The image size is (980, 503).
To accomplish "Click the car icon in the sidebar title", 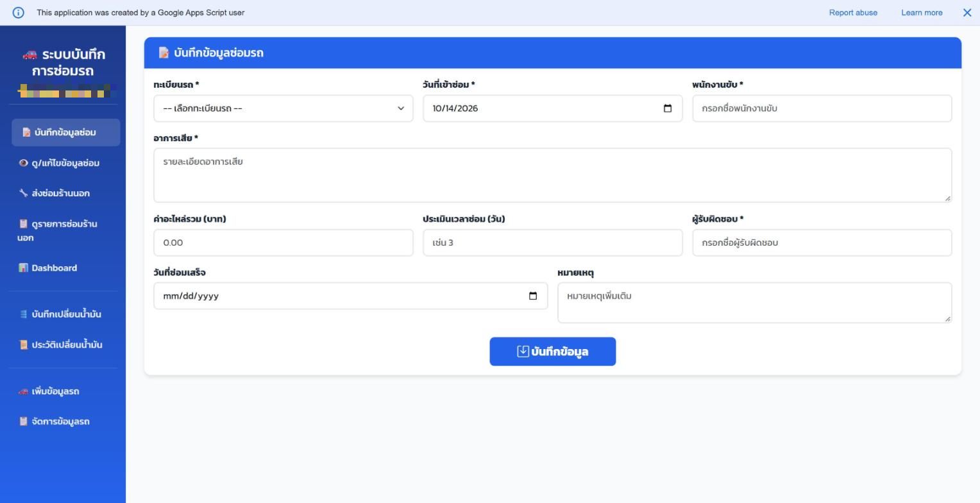I will [30, 55].
